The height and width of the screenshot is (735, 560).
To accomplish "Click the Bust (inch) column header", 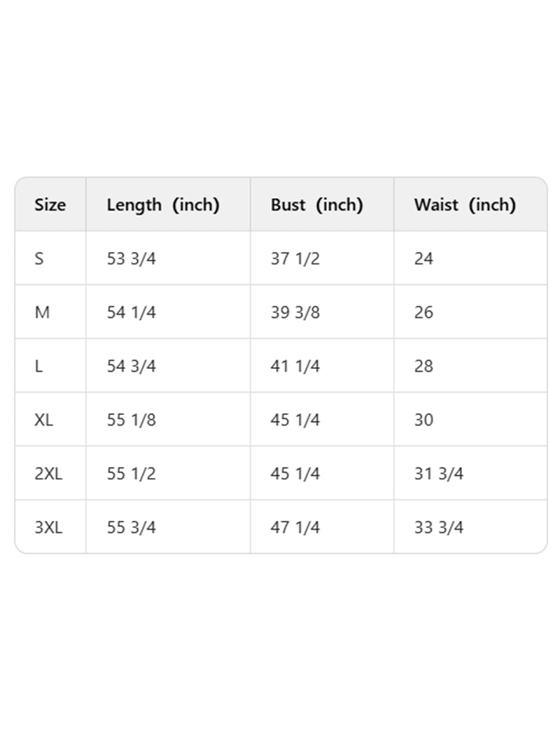I will click(317, 205).
